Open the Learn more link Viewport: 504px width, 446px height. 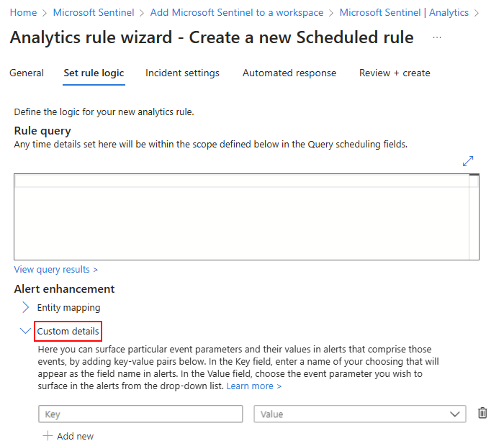coord(253,386)
